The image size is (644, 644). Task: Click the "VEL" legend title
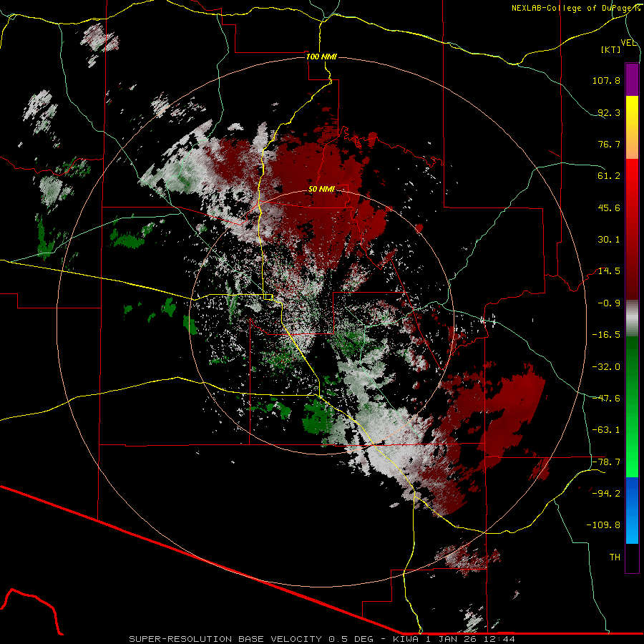(628, 43)
